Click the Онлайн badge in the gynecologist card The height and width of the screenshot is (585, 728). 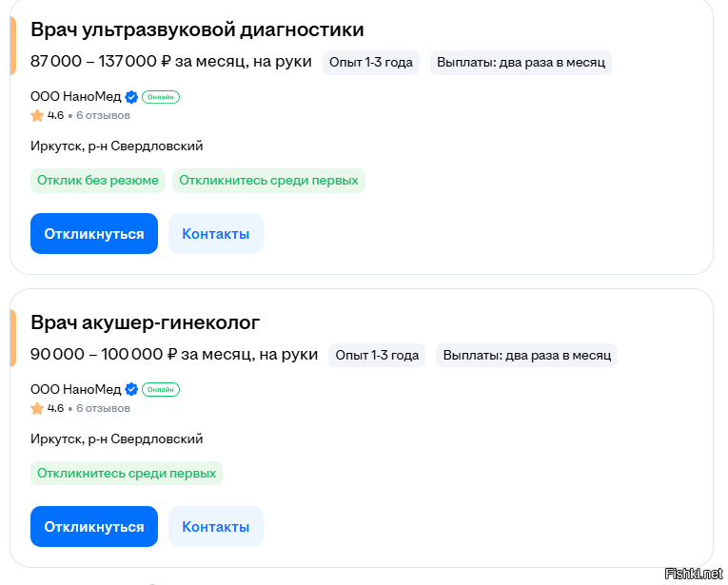pyautogui.click(x=161, y=390)
